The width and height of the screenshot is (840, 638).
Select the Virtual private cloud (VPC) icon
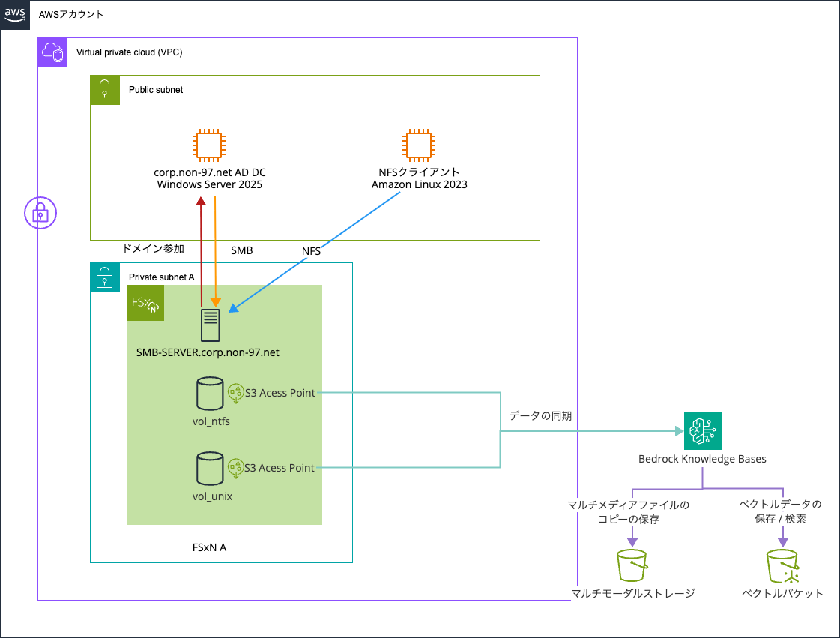point(52,52)
